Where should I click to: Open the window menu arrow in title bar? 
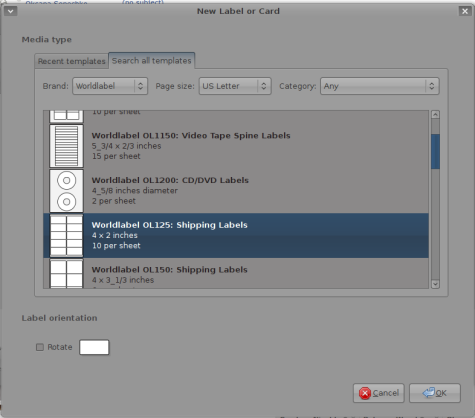pos(10,11)
